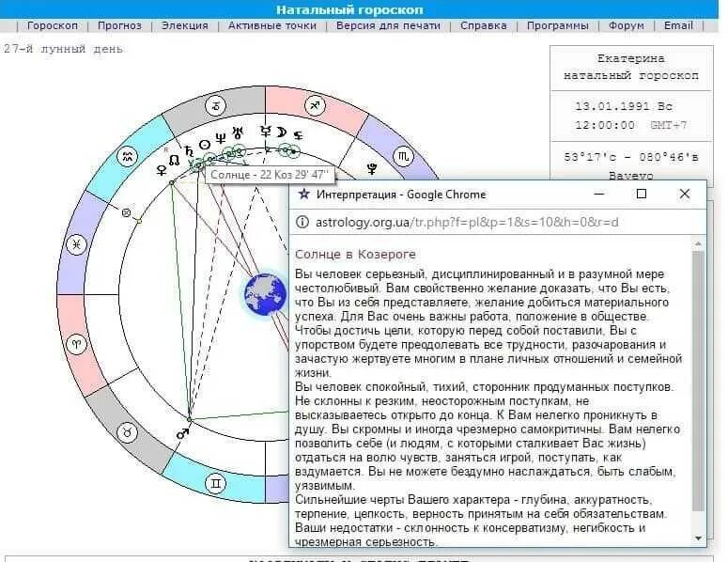Screen dimensions: 728x562
Task: Maximize the Интерпретация popup window
Action: (642, 194)
